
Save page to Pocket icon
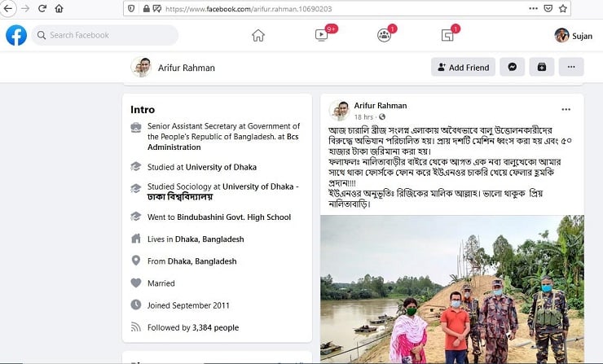pyautogui.click(x=548, y=8)
